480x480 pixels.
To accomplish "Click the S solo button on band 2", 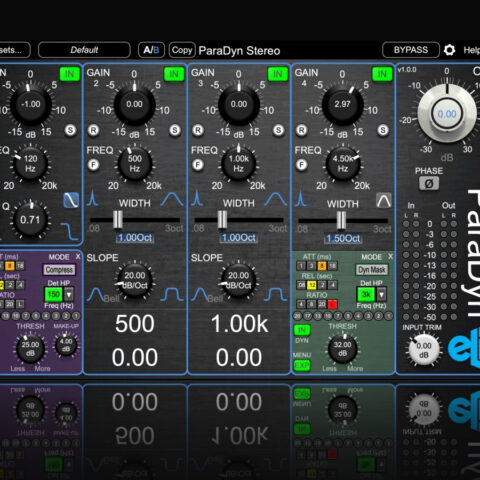I will pyautogui.click(x=175, y=130).
